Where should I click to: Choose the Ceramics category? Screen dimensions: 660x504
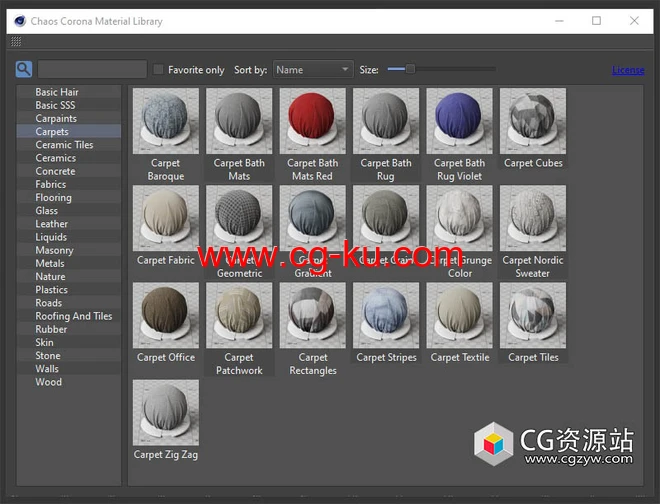click(x=69, y=158)
